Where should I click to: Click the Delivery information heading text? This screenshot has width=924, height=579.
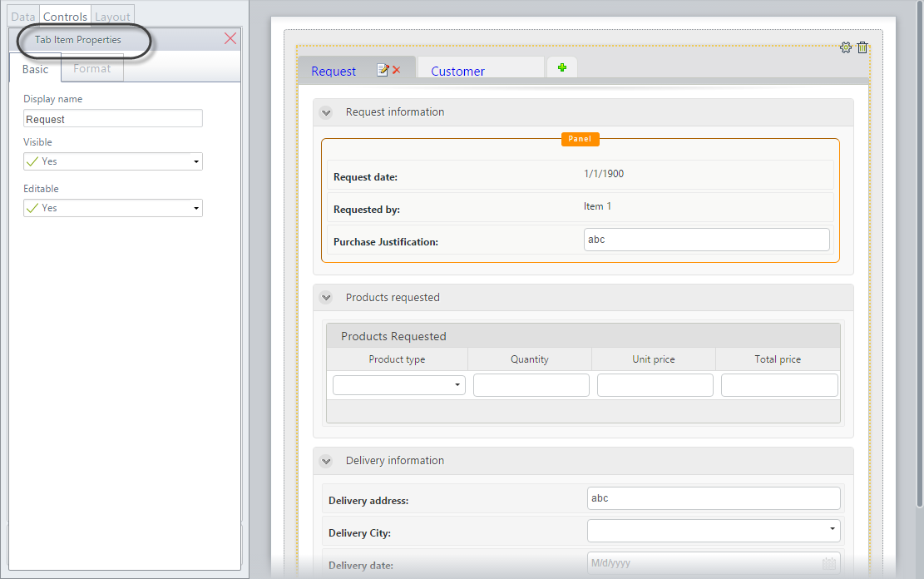(395, 461)
